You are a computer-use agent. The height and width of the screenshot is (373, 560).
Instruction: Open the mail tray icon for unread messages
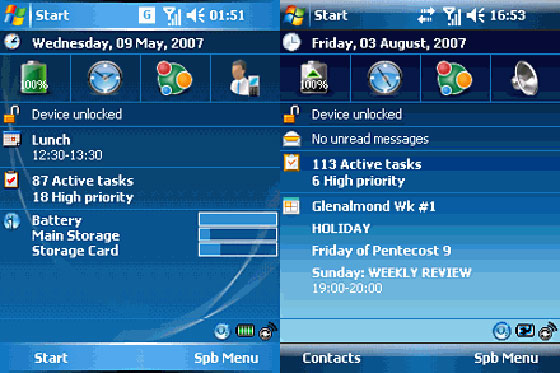tap(292, 139)
